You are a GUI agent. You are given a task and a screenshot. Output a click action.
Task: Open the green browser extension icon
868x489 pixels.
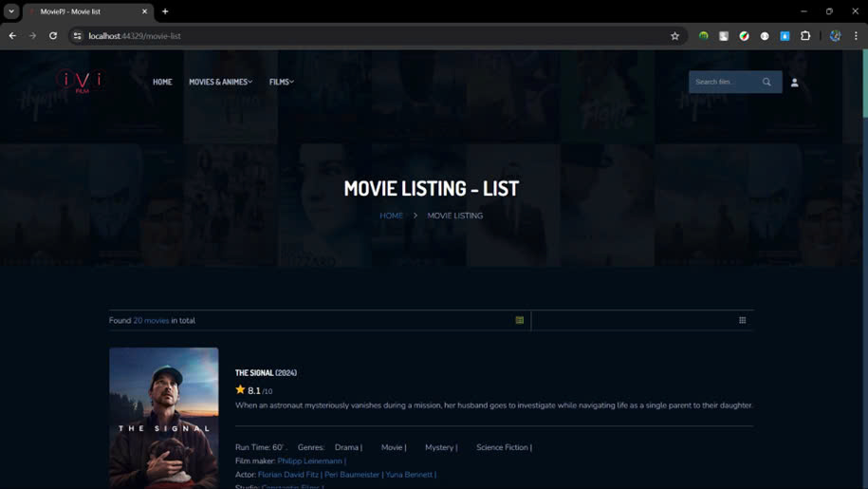point(704,36)
